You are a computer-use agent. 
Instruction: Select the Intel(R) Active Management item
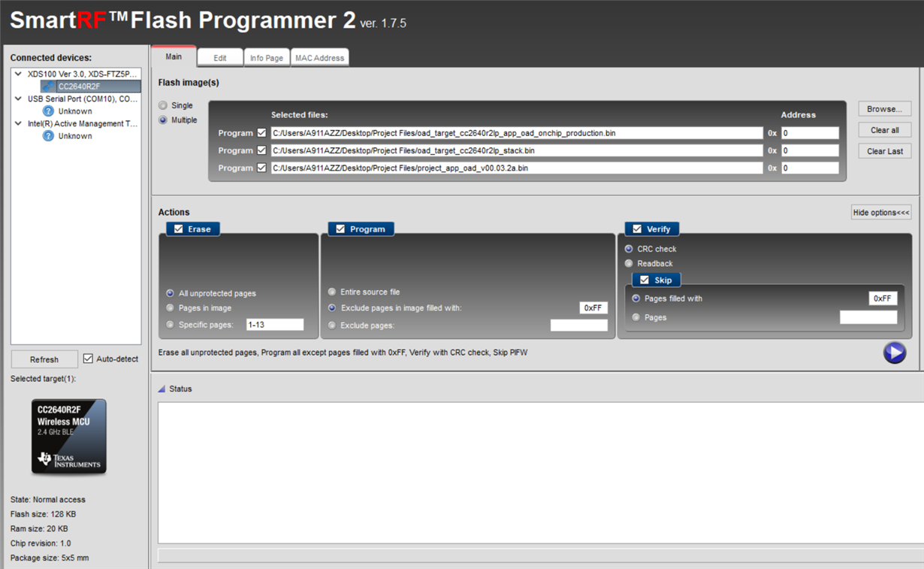point(83,123)
